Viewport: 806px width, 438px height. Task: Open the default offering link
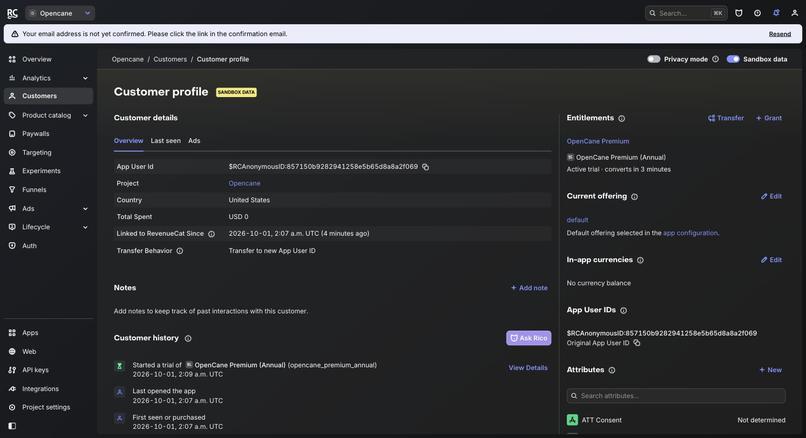(577, 220)
